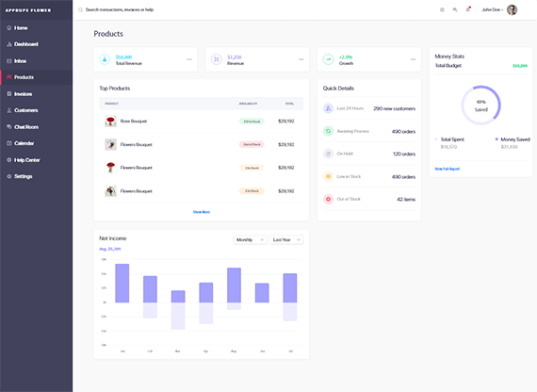Open the View Full Report link
This screenshot has height=392, width=537.
coord(447,169)
